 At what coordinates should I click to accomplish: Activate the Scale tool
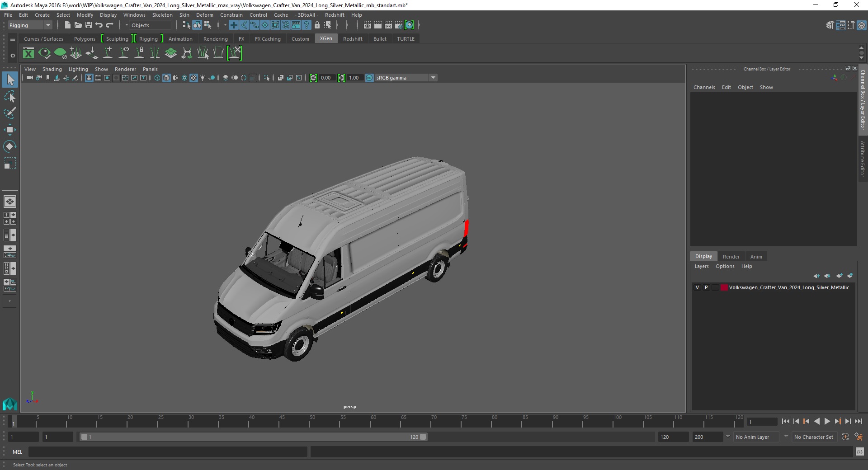click(10, 163)
